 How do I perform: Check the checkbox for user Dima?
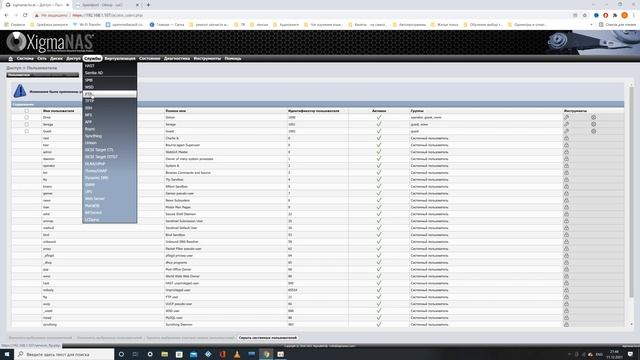[x=27, y=117]
